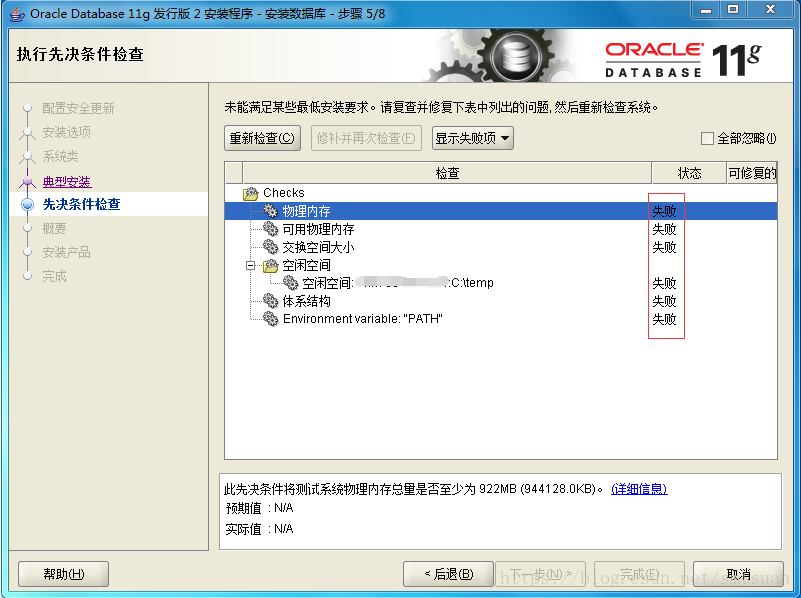This screenshot has width=801, height=598.
Task: Click the 检查 column header
Action: point(447,173)
